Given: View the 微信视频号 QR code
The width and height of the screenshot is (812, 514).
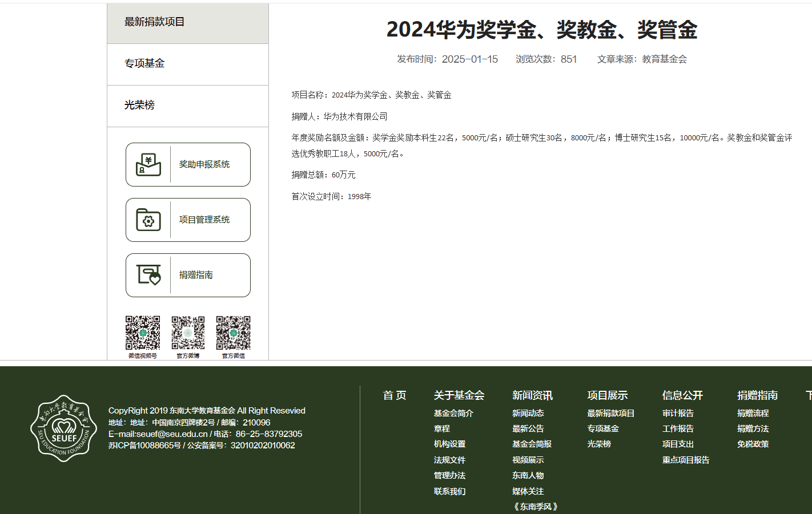Looking at the screenshot, I should coord(143,333).
